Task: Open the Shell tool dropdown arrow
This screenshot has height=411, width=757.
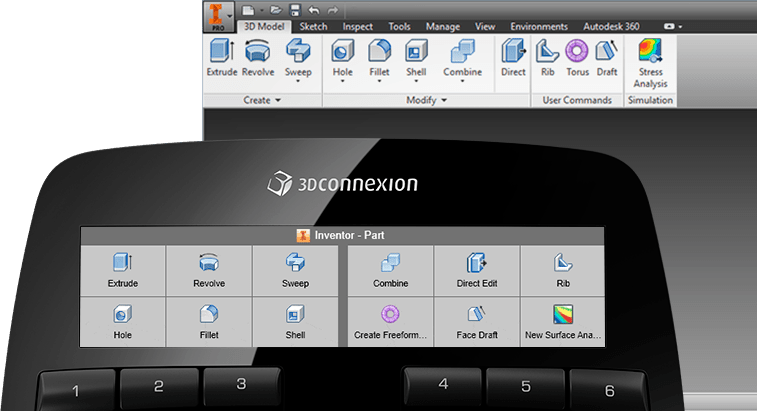Action: point(416,82)
